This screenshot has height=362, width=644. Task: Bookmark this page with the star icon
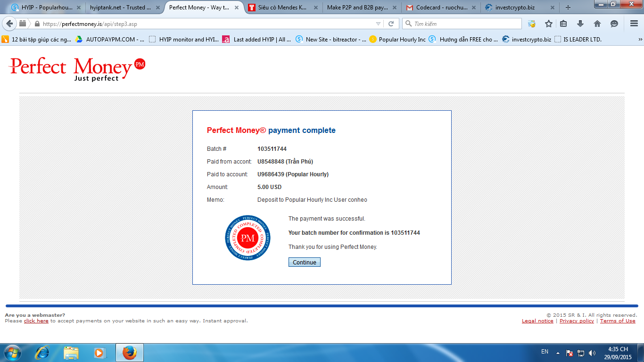pyautogui.click(x=548, y=24)
